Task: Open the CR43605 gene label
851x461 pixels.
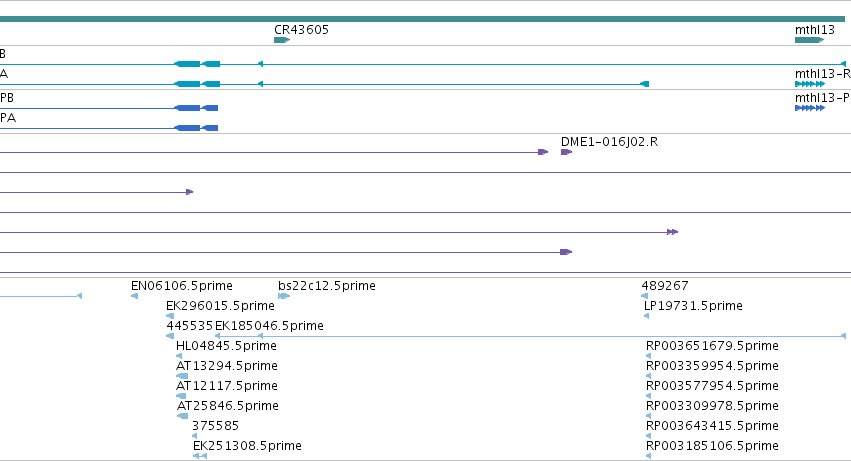Action: 301,29
